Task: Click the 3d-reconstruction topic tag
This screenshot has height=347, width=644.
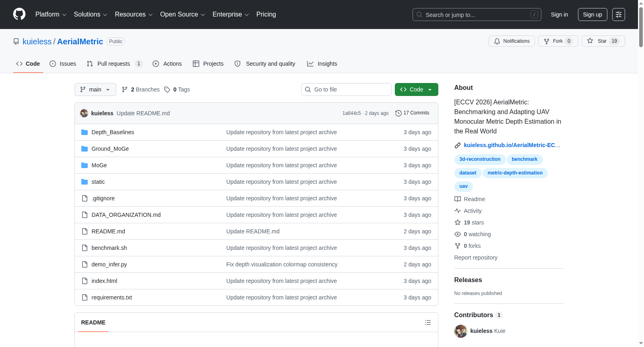Action: click(480, 159)
